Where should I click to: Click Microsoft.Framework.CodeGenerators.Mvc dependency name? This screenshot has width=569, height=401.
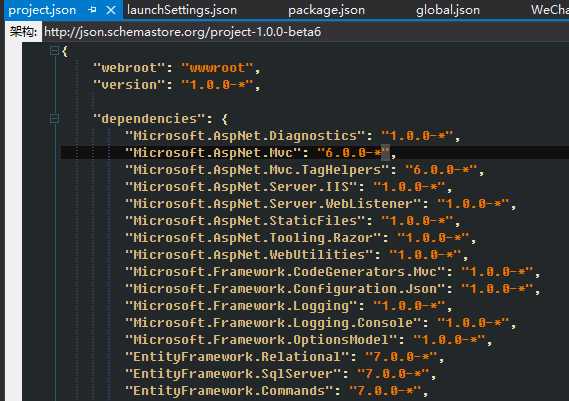pos(285,272)
